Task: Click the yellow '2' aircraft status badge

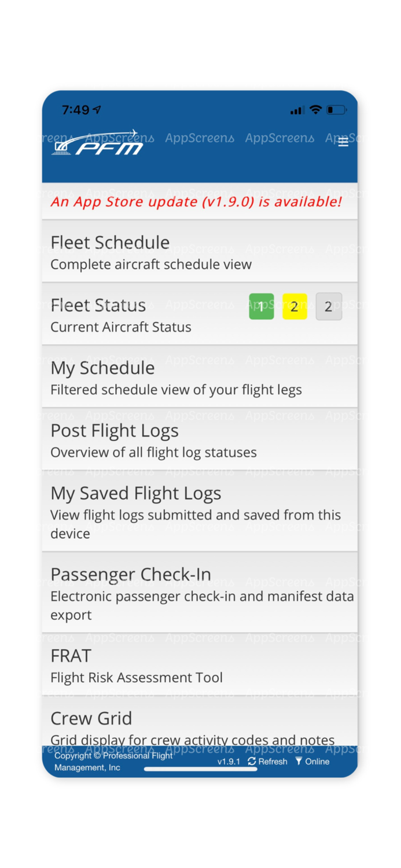Action: pyautogui.click(x=295, y=307)
